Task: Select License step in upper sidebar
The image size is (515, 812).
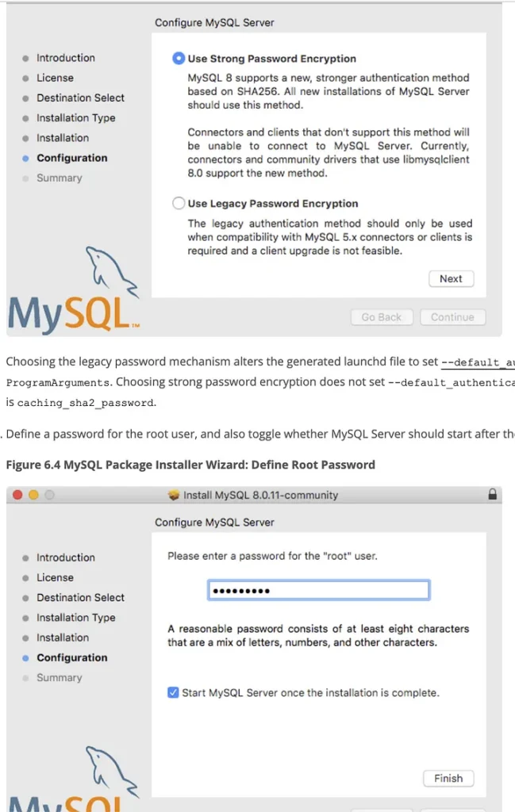Action: click(55, 78)
